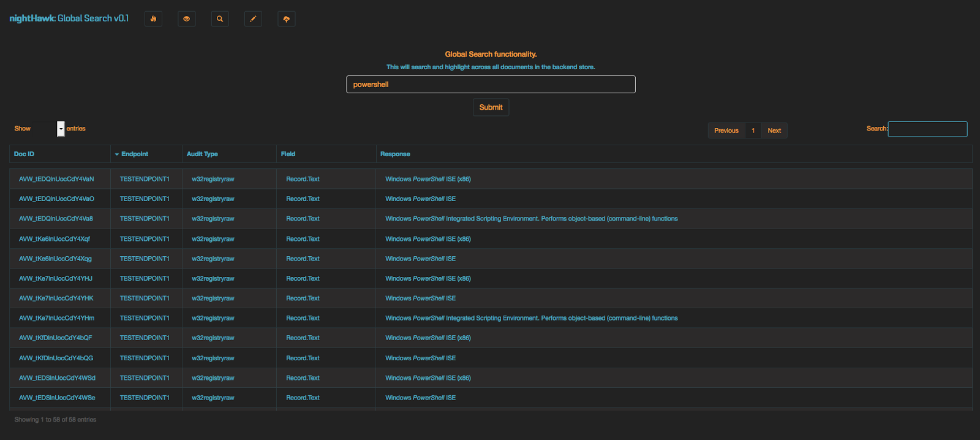Click TESTENDPOINT1 in row AVW_tKe6inUocCdY4Xqf
Viewport: 980px width, 440px height.
[145, 239]
